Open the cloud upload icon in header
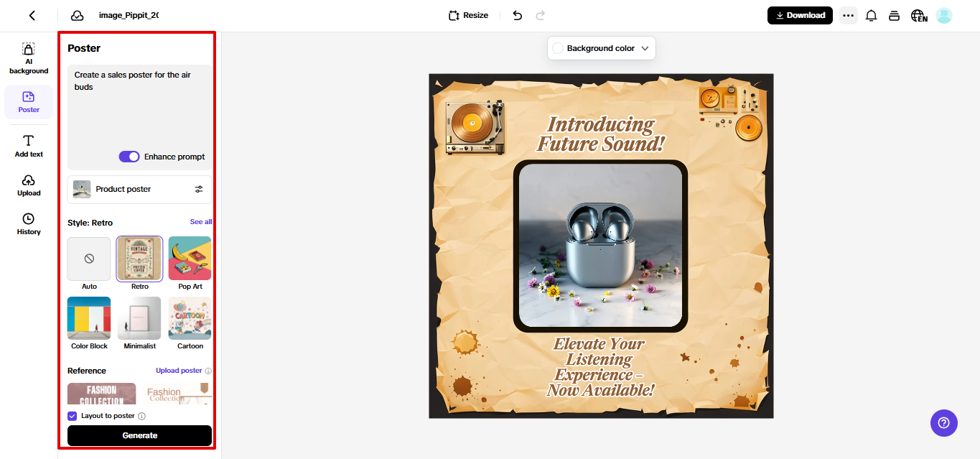 [x=76, y=14]
